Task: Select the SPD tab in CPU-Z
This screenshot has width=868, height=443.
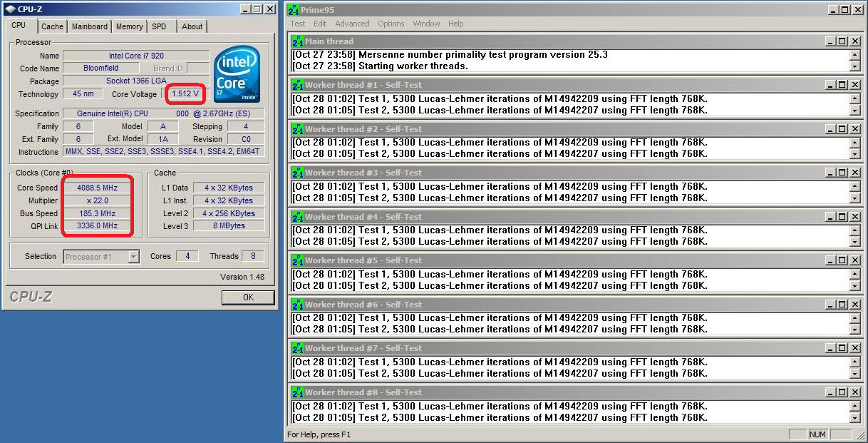Action: (159, 26)
